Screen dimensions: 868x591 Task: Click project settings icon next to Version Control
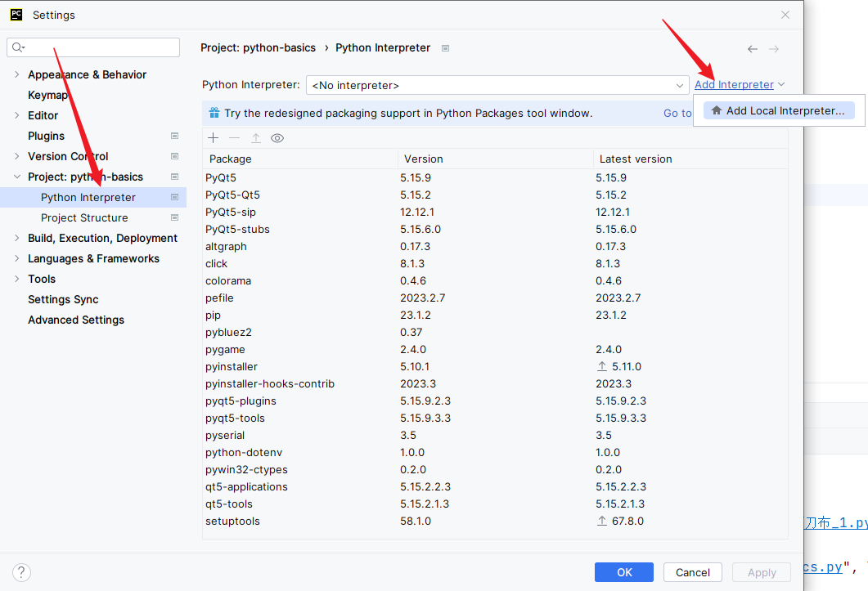coord(174,156)
